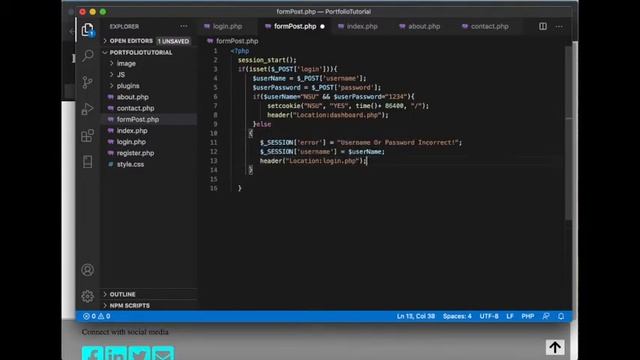The image size is (640, 360).
Task: Click the Twitter social icon on webpage
Action: 140,353
